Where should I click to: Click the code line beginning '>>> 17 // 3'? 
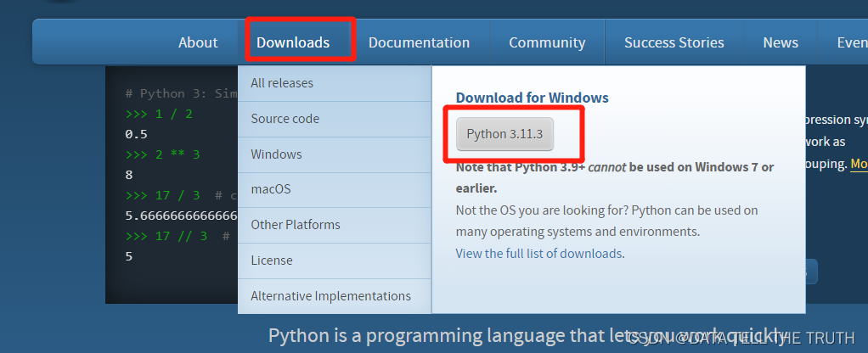[178, 236]
